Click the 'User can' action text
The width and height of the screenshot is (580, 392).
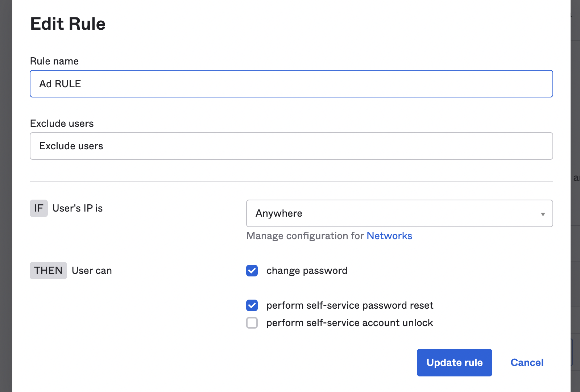[92, 271]
